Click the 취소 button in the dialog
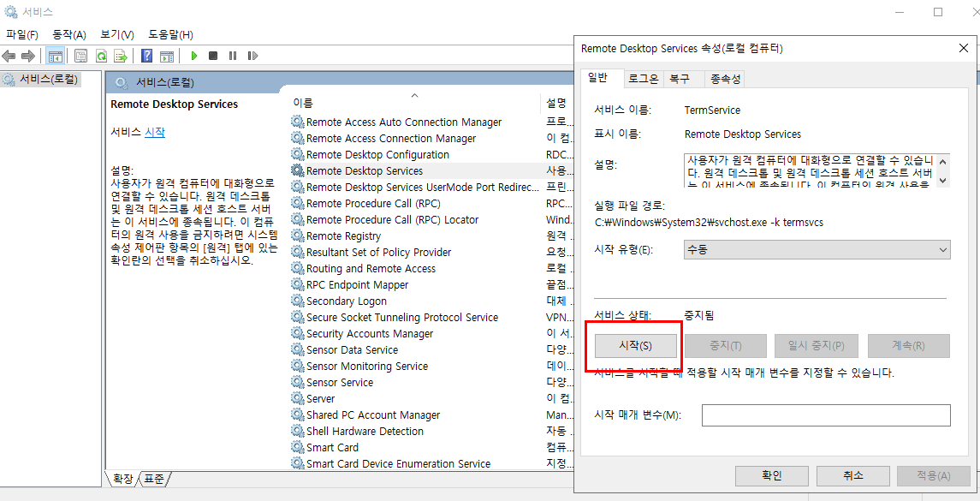The image size is (980, 501). 853,475
